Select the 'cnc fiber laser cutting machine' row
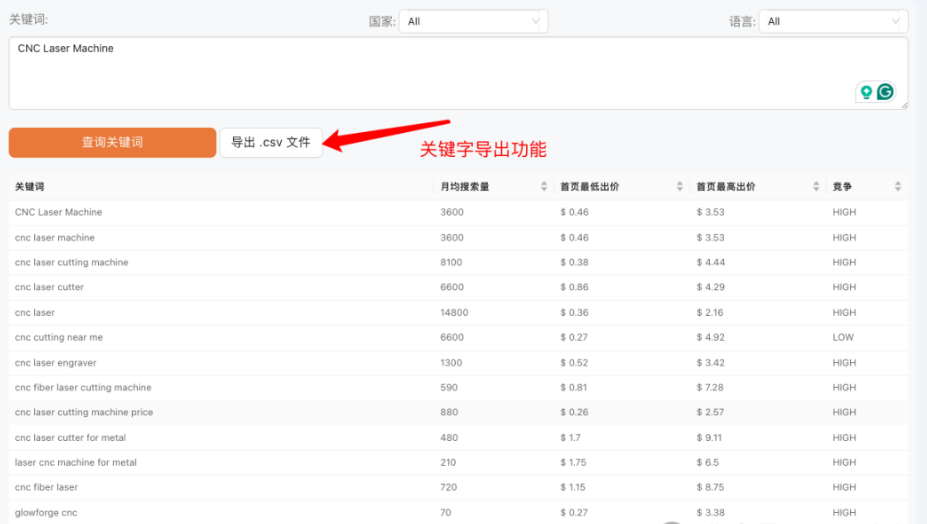This screenshot has height=524, width=927. click(83, 387)
